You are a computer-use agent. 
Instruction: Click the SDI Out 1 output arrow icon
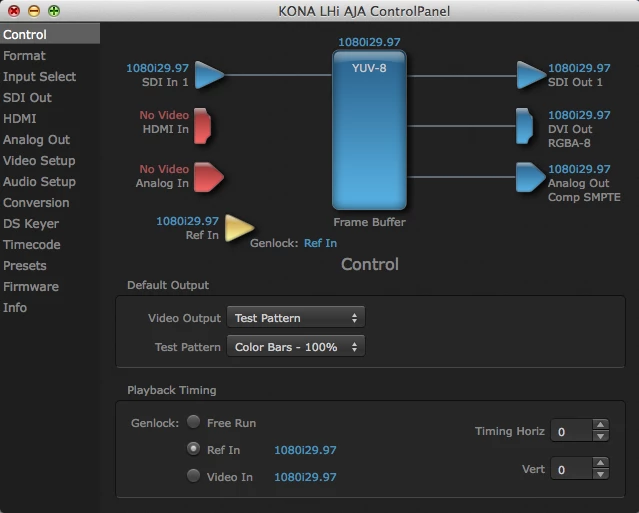[x=531, y=75]
